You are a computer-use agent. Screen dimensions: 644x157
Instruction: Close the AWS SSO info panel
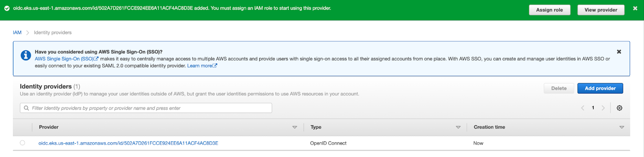pyautogui.click(x=619, y=52)
